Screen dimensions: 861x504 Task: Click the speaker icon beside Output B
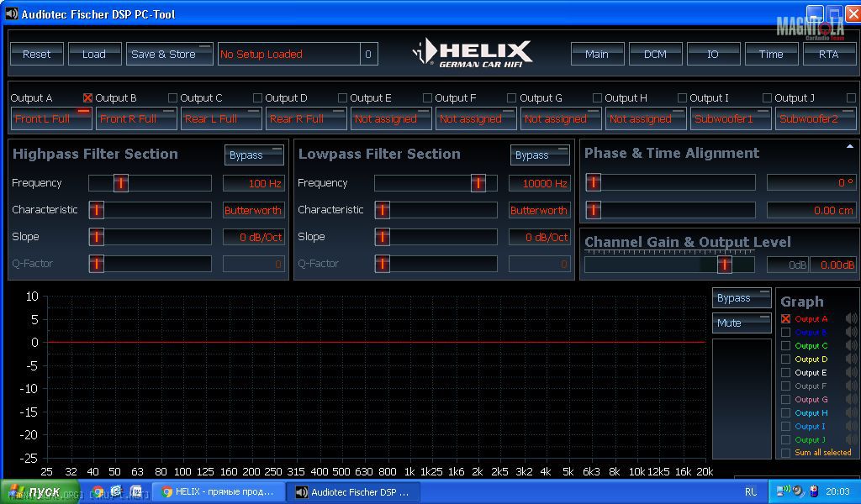point(851,333)
